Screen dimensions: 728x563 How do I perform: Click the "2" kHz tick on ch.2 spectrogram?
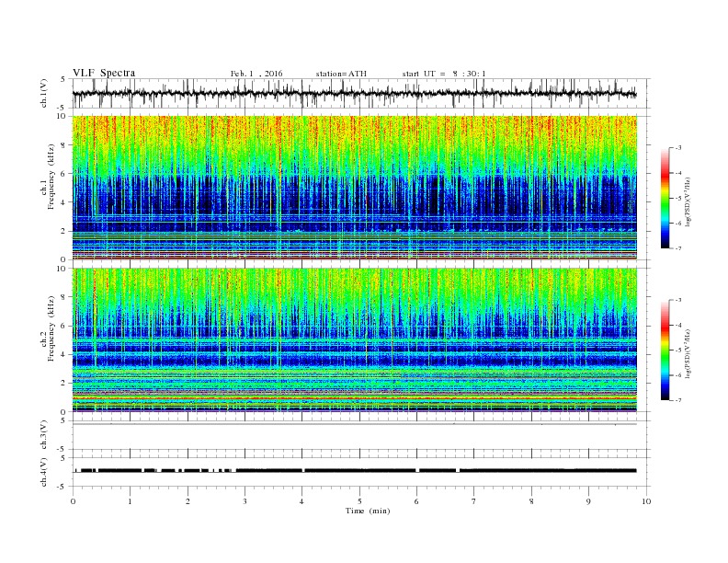(x=64, y=384)
